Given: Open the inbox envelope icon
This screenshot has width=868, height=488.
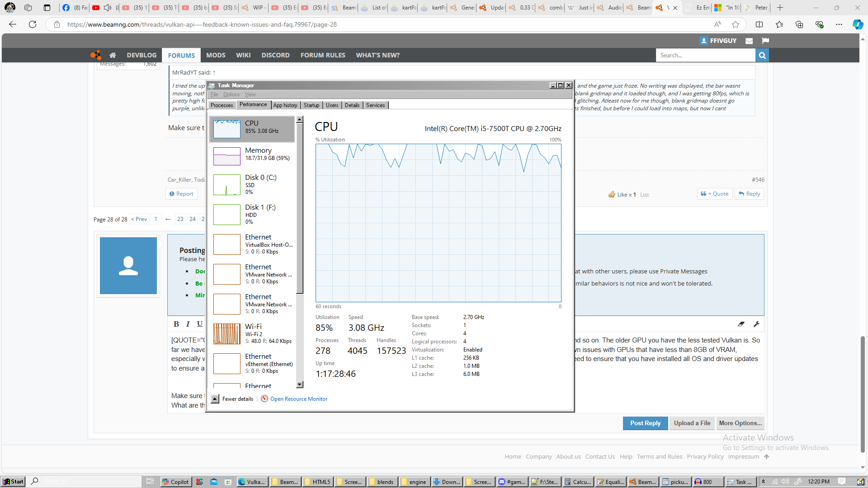Looking at the screenshot, I should click(749, 41).
